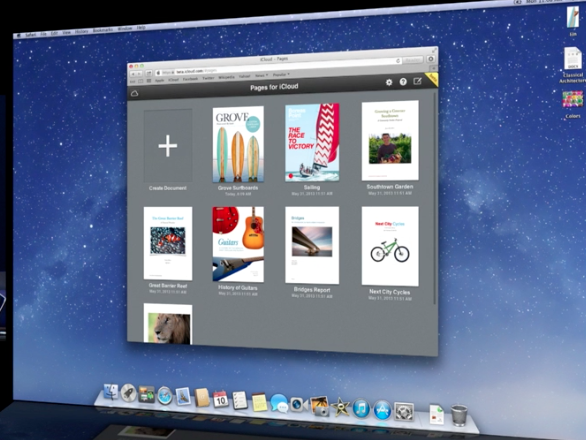Open the gear settings menu in Pages

click(x=389, y=82)
